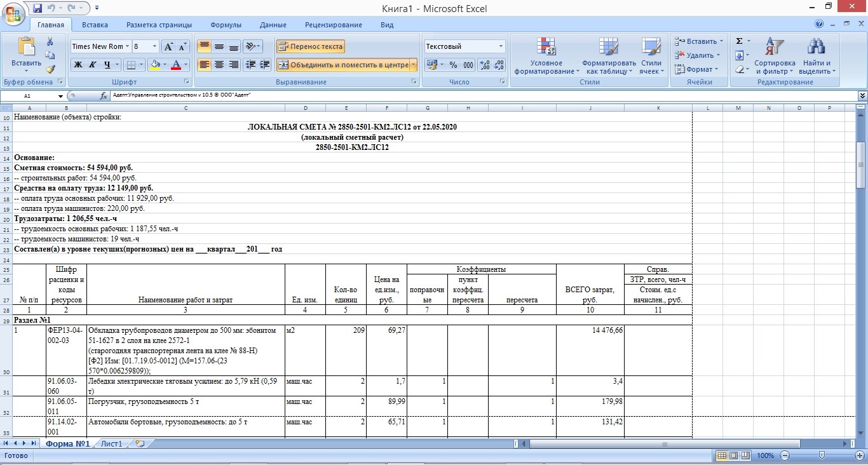
Task: Toggle bold Ж formatting
Action: pos(78,65)
